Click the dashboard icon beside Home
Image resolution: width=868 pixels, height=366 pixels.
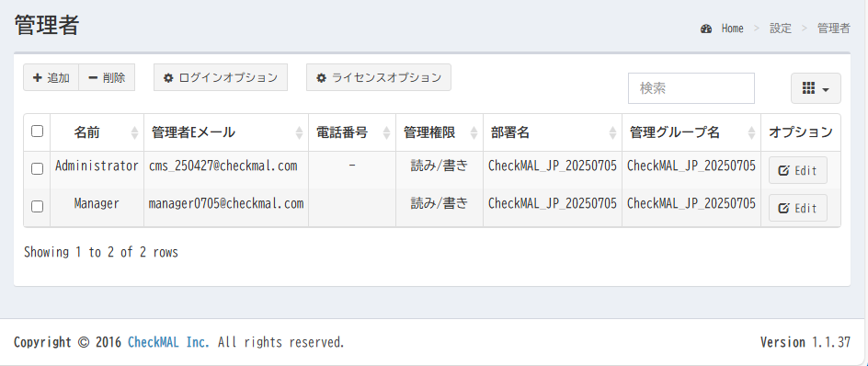tap(706, 29)
